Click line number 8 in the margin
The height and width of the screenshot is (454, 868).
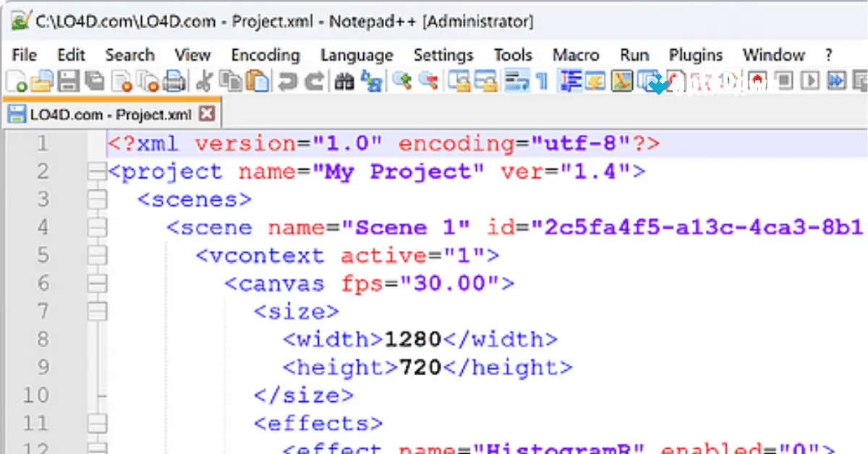[x=42, y=338]
